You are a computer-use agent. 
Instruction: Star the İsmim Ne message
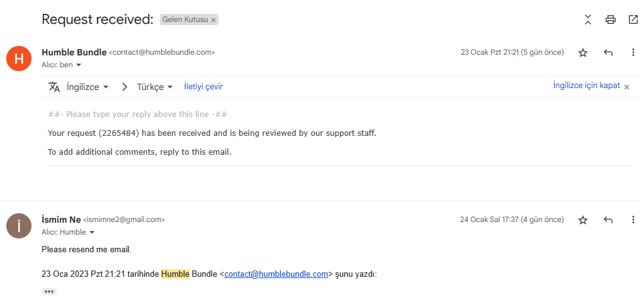click(583, 220)
